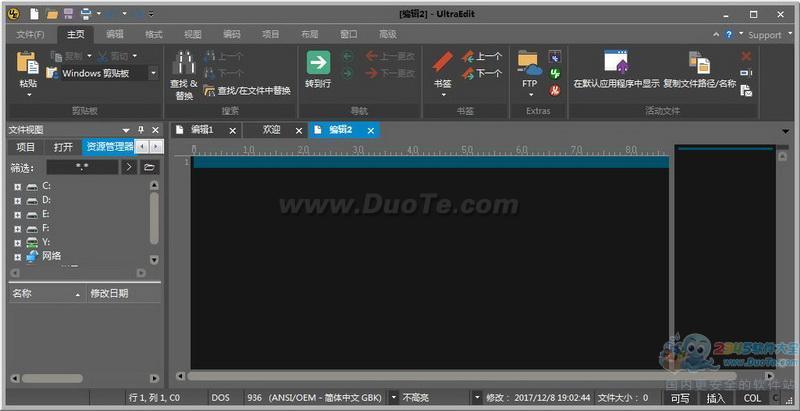The height and width of the screenshot is (411, 800).
Task: Click the 筛选 filter input field
Action: tap(82, 167)
